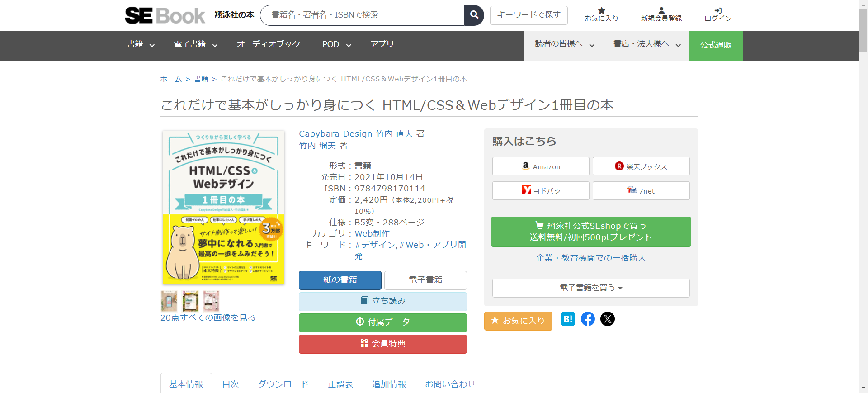This screenshot has width=868, height=393.
Task: Expand 読者の皆様へ menu
Action: (565, 44)
